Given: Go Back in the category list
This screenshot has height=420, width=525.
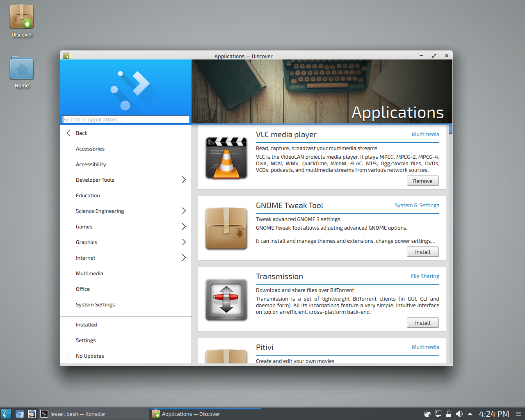Looking at the screenshot, I should [126, 133].
